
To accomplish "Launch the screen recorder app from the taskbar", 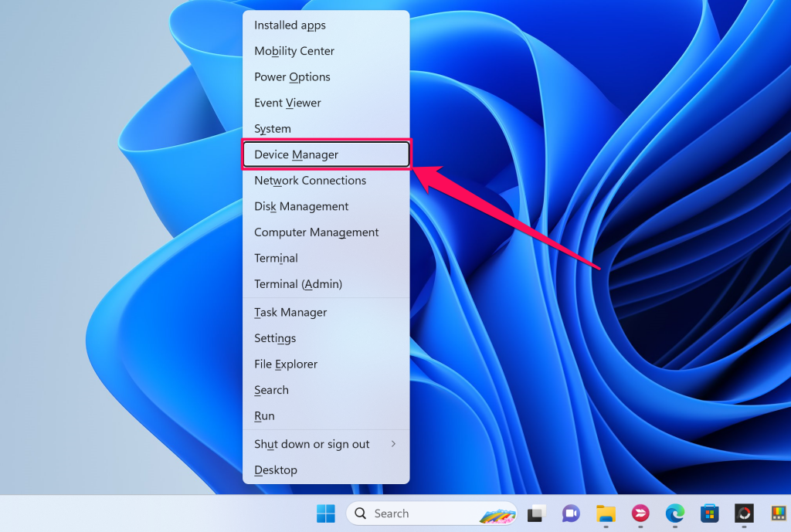I will [x=743, y=513].
